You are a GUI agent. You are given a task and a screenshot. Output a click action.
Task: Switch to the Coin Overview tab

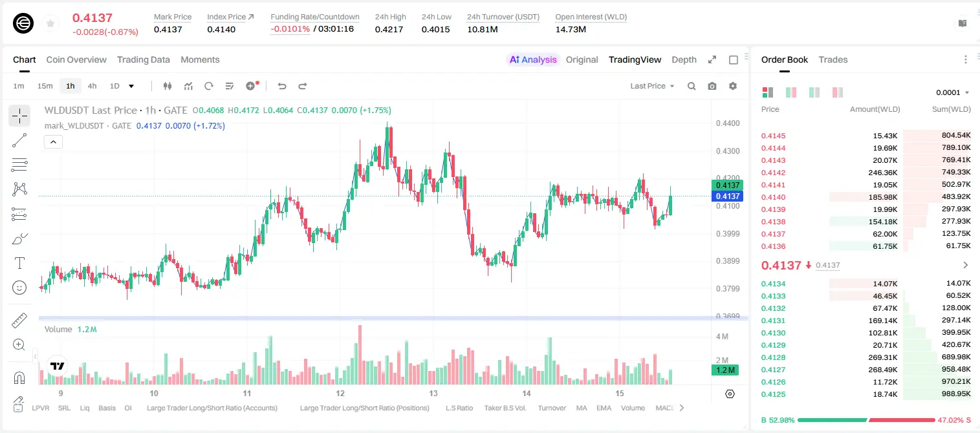coord(76,59)
